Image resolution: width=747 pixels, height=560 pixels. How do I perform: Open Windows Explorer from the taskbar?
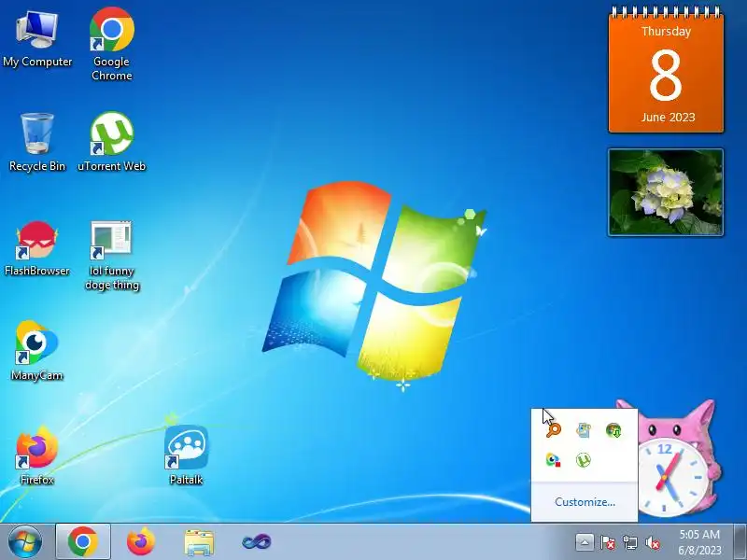[199, 542]
